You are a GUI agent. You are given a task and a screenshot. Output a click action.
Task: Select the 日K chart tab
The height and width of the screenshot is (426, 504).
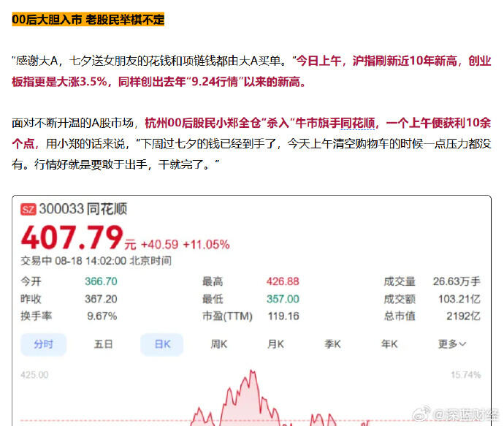point(162,344)
